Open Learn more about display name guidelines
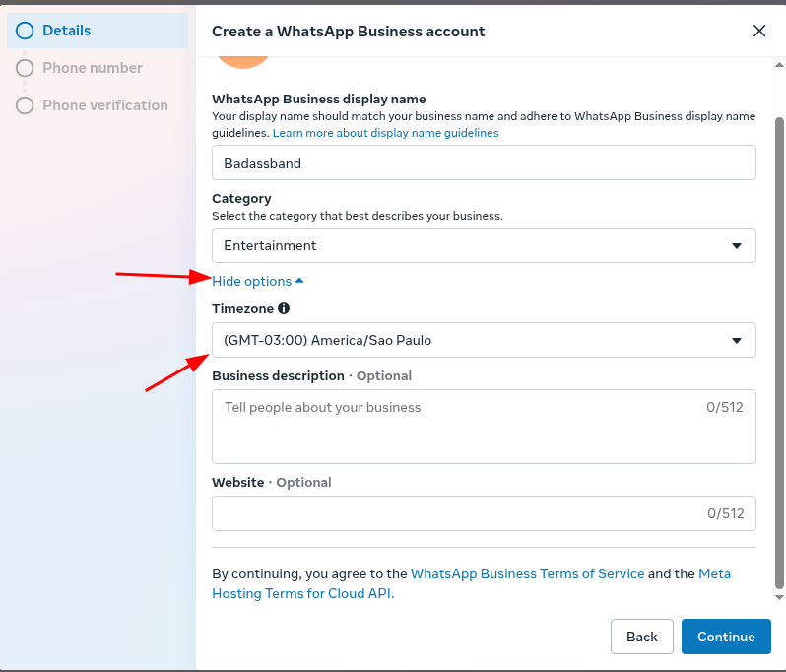Viewport: 786px width, 672px height. [385, 133]
